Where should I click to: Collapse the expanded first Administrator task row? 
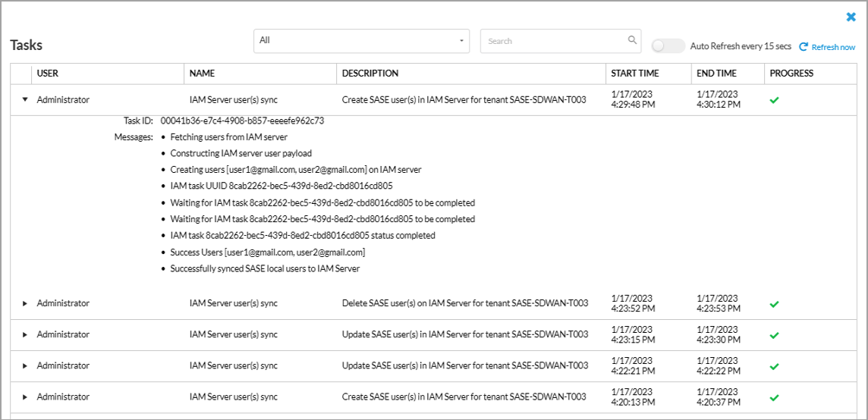(x=24, y=99)
